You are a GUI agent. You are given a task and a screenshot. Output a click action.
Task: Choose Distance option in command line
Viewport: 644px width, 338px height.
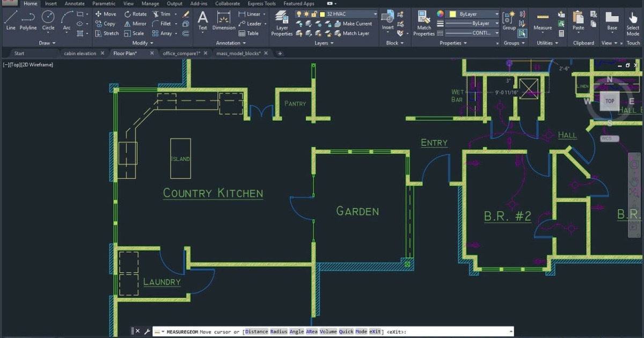click(256, 332)
